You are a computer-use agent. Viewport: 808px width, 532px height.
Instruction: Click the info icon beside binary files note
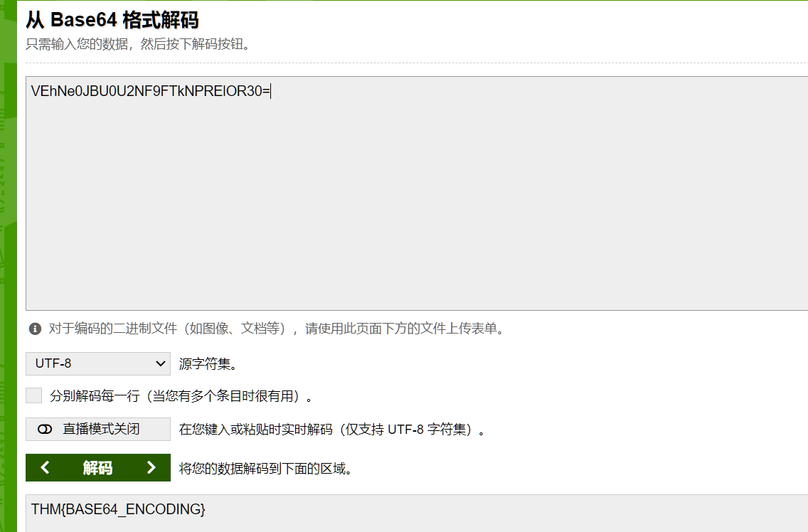tap(35, 329)
